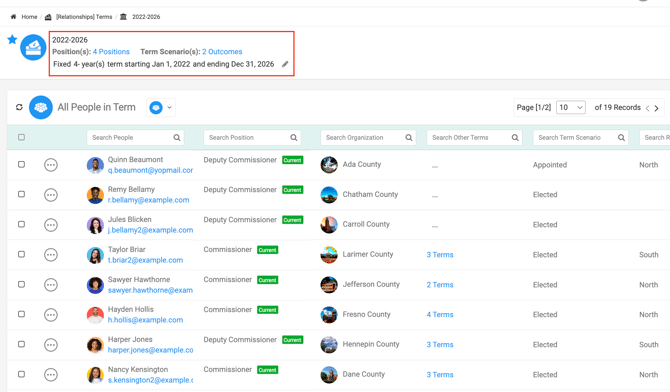This screenshot has width=670, height=392.
Task: Click the magnifier in Search Organization
Action: tap(409, 138)
